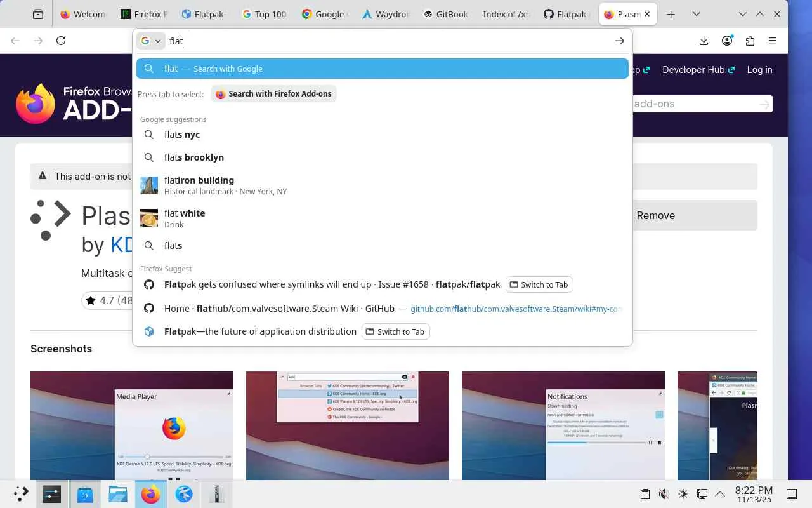
Task: Click the forward navigation arrow
Action: (38, 41)
